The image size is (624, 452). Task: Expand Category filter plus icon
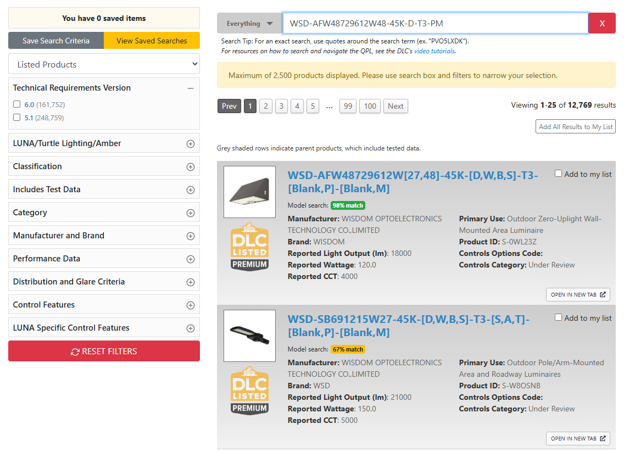coord(191,213)
